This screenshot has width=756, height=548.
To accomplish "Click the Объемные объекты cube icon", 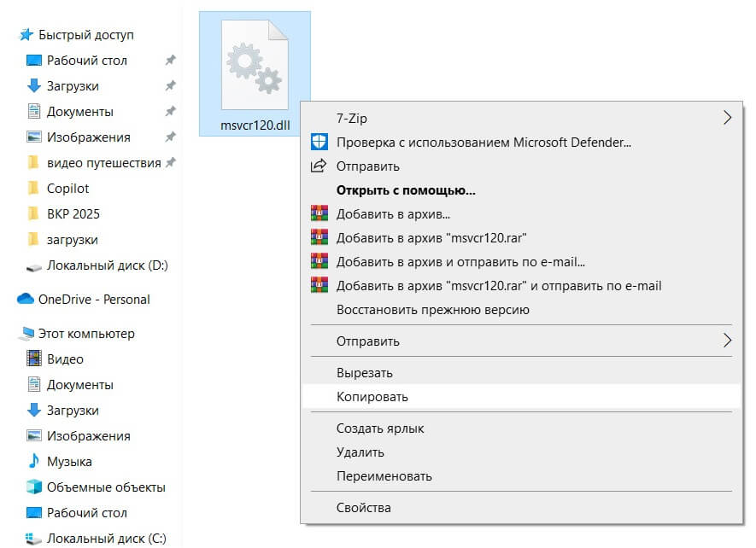I will [x=34, y=487].
